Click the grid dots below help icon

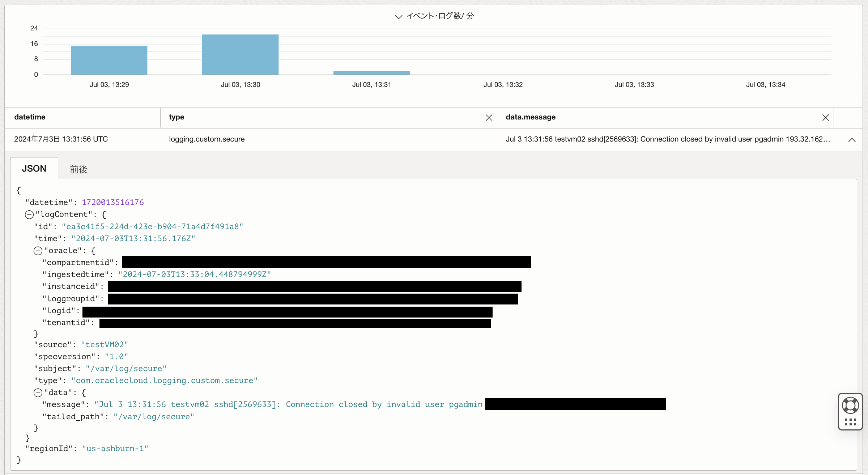[x=850, y=422]
